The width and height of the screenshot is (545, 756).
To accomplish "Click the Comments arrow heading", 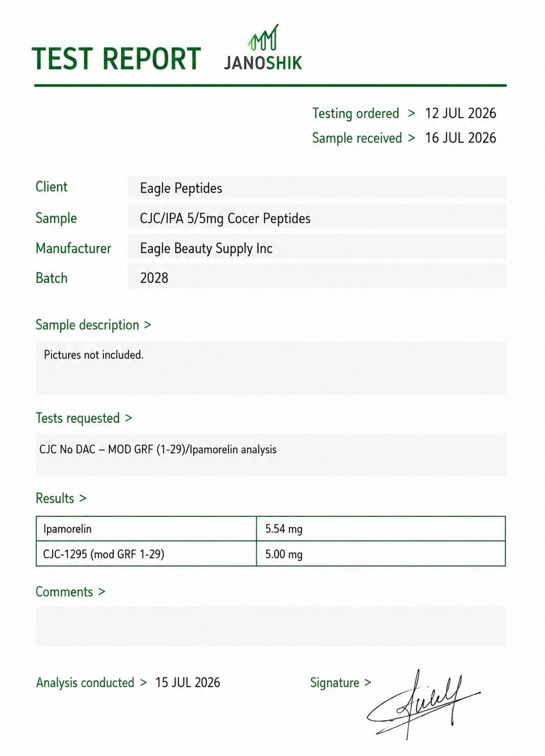I will tap(70, 592).
